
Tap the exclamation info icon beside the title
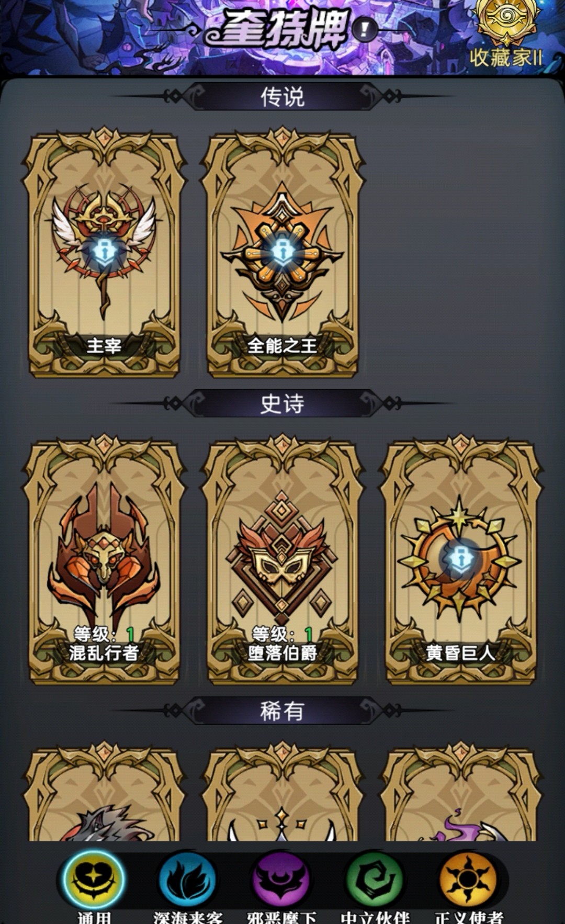(x=365, y=29)
